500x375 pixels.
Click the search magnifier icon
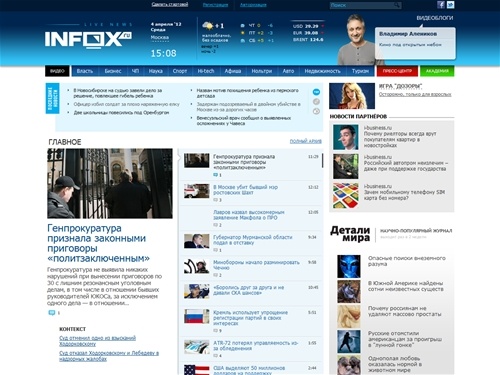point(397,5)
